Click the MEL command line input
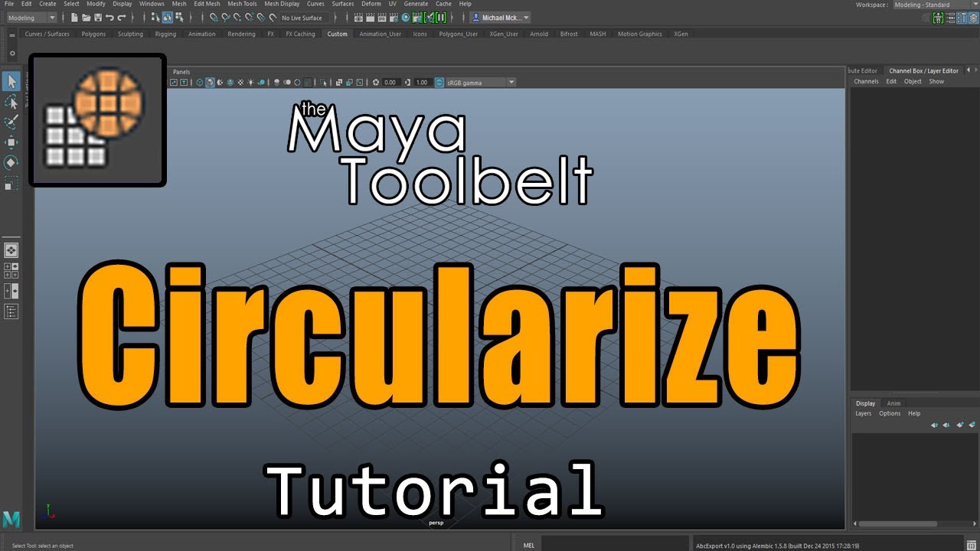Image resolution: width=980 pixels, height=551 pixels. pyautogui.click(x=613, y=545)
